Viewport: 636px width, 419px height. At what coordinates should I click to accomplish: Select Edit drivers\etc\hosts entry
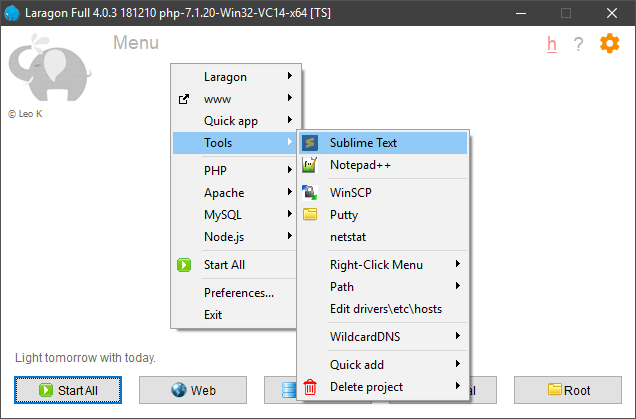tap(385, 309)
